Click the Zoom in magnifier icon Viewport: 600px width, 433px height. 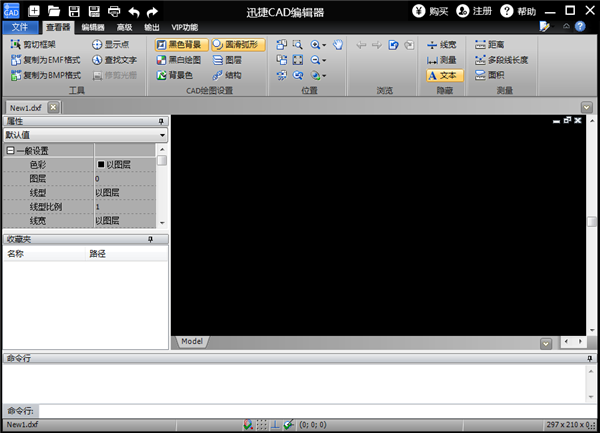[x=315, y=45]
